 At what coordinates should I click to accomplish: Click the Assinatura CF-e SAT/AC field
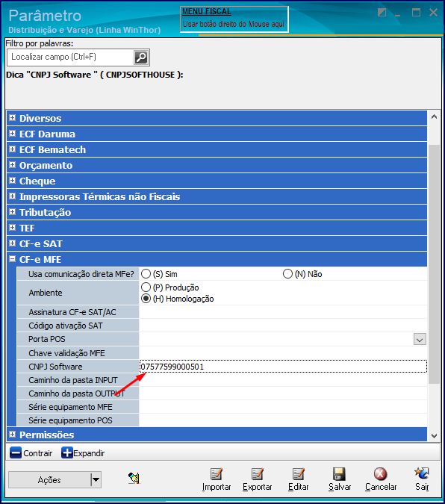point(283,312)
